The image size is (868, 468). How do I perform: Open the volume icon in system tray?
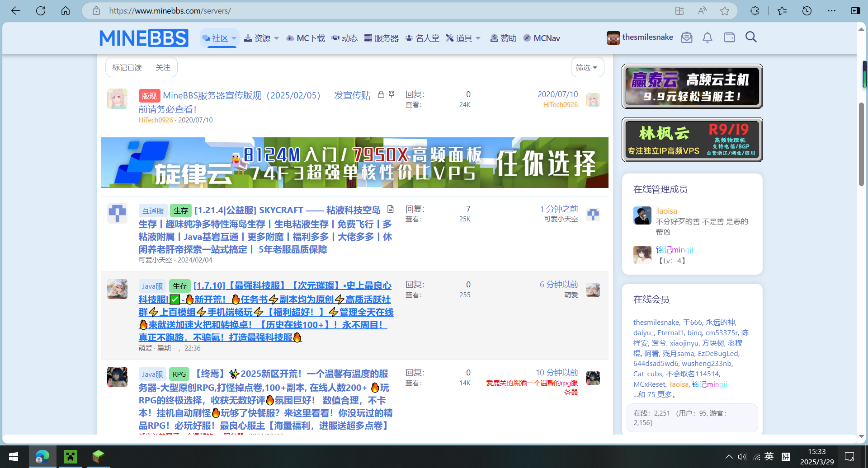click(742, 457)
